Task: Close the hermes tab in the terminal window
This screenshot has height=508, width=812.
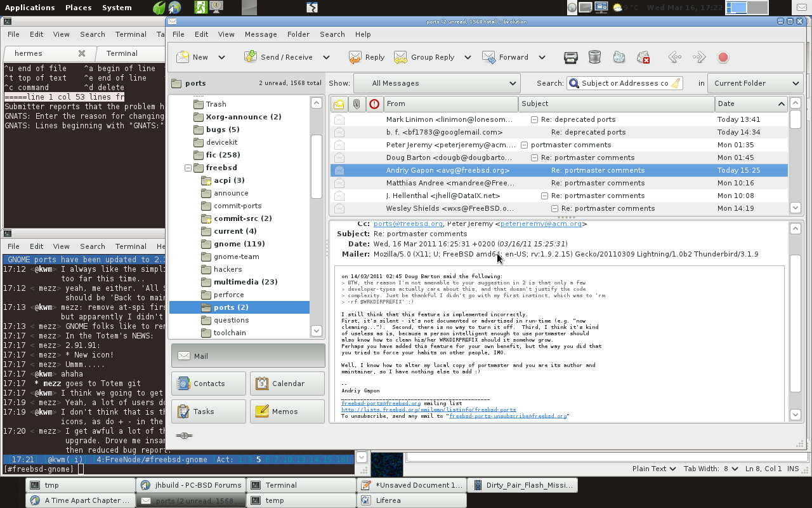Action: 82,53
